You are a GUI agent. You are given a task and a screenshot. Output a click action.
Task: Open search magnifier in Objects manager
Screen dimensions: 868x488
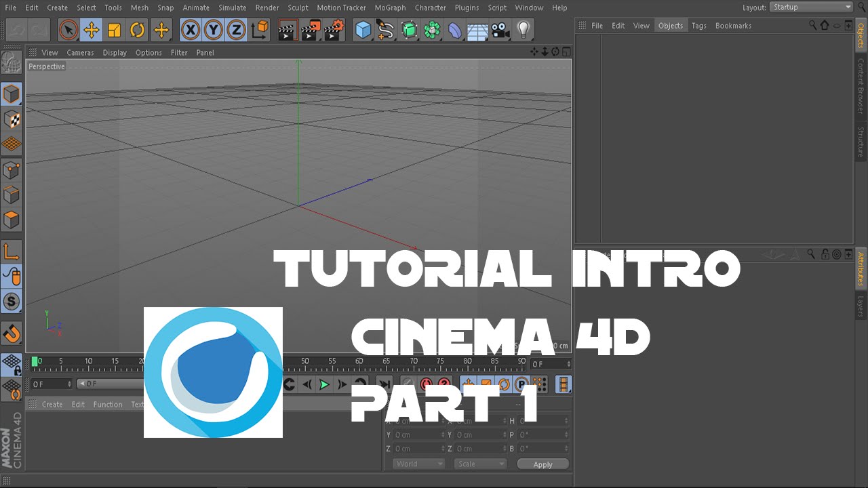point(812,25)
